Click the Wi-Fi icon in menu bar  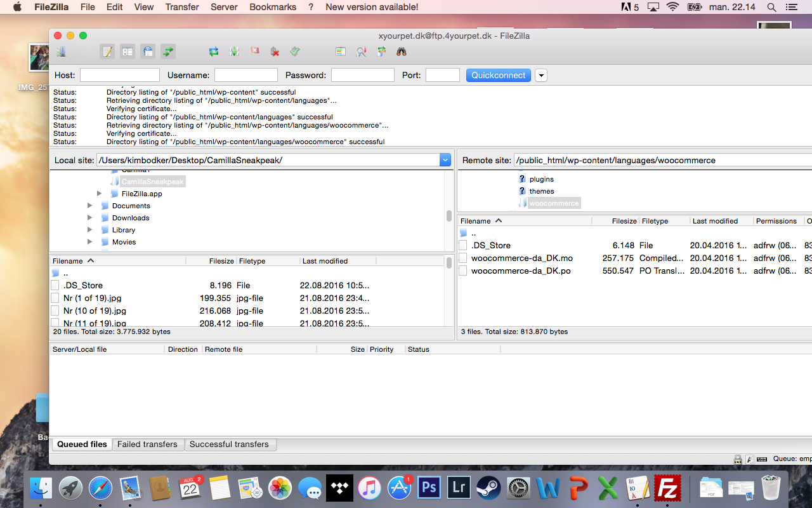pos(673,7)
